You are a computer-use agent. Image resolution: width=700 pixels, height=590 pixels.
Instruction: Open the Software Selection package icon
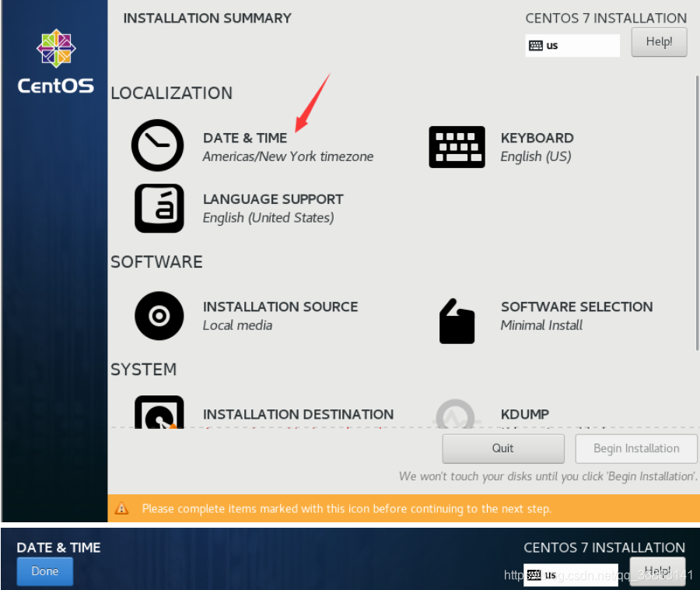457,321
